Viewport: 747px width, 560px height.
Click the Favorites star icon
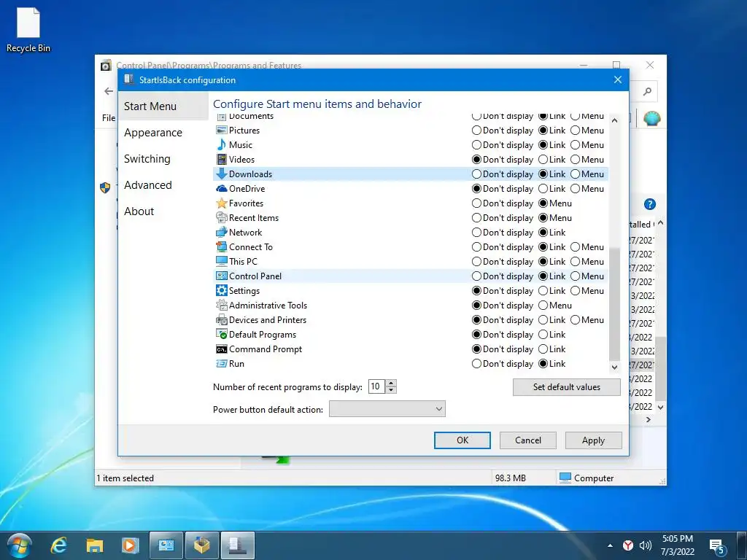point(221,203)
